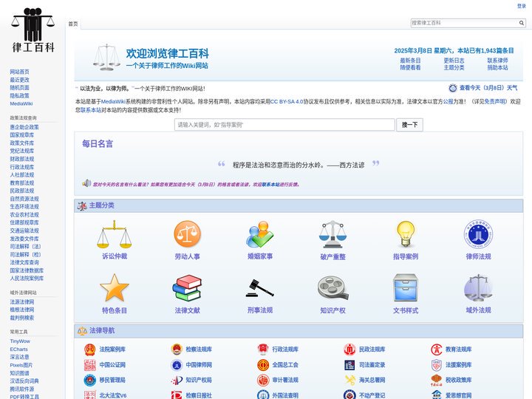Viewport: 532px width, 399px height.
Task: Click the search magnifier icon
Action: tap(522, 23)
